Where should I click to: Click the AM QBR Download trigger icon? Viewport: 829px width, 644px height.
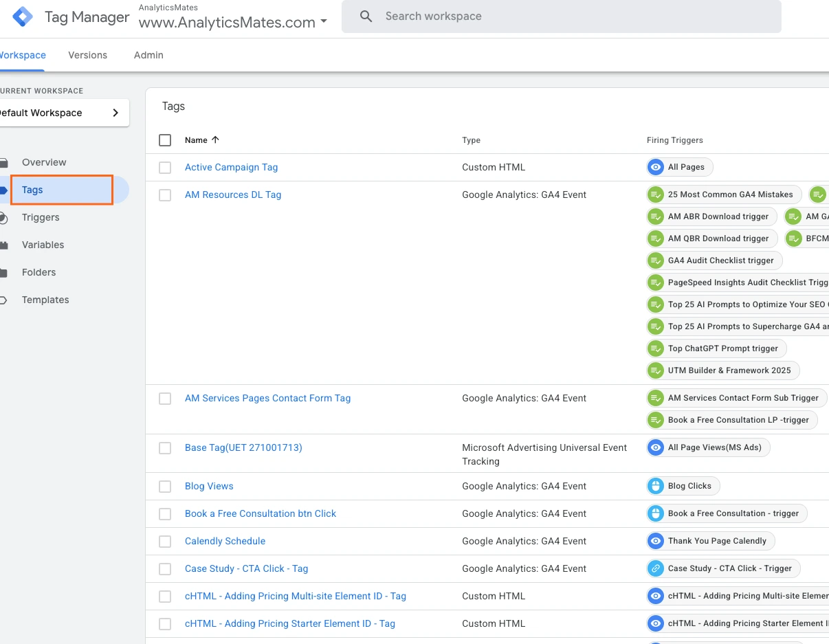pos(656,238)
